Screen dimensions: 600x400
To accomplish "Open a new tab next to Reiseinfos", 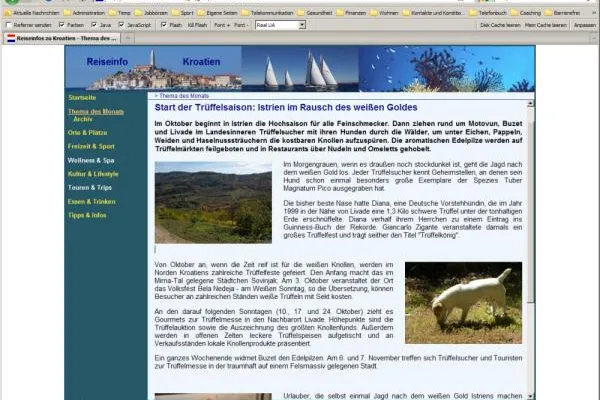I will click(128, 38).
